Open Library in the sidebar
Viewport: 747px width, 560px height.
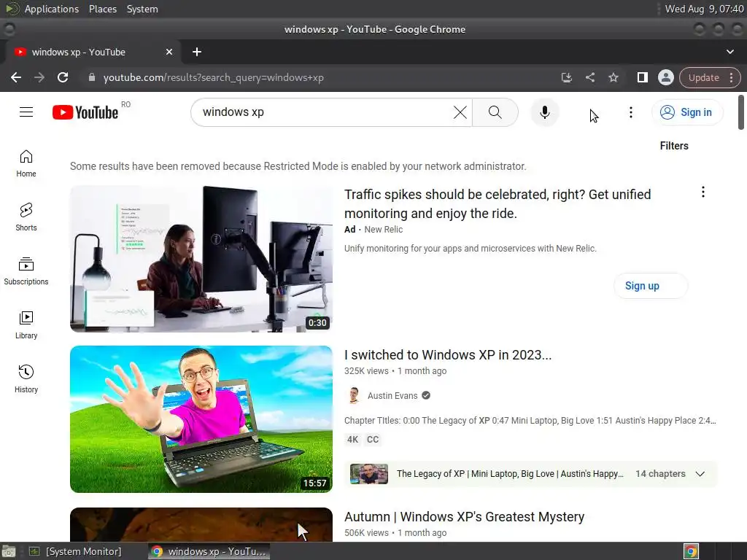point(26,324)
